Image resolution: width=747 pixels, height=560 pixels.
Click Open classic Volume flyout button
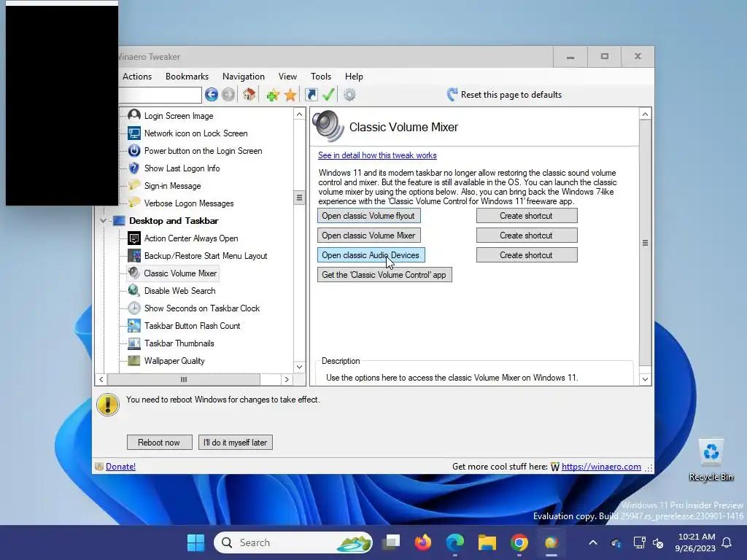coord(368,216)
